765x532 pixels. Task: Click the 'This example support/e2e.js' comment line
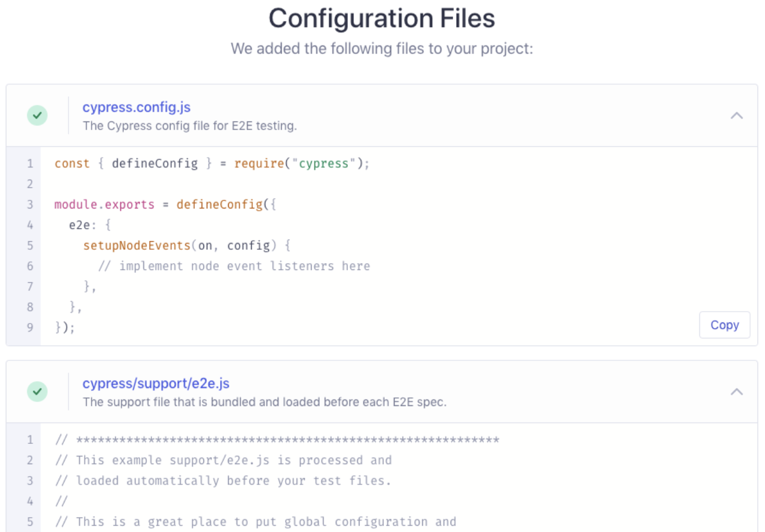click(x=223, y=460)
